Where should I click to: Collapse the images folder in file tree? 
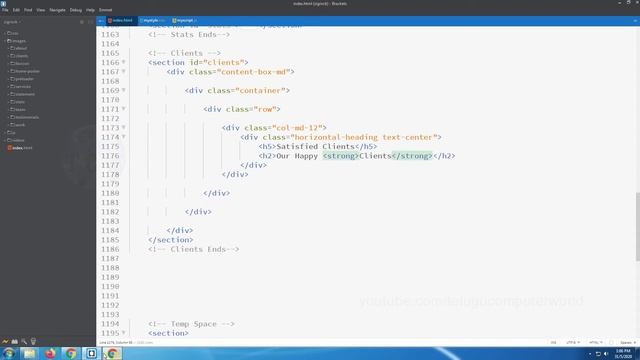coord(16,41)
